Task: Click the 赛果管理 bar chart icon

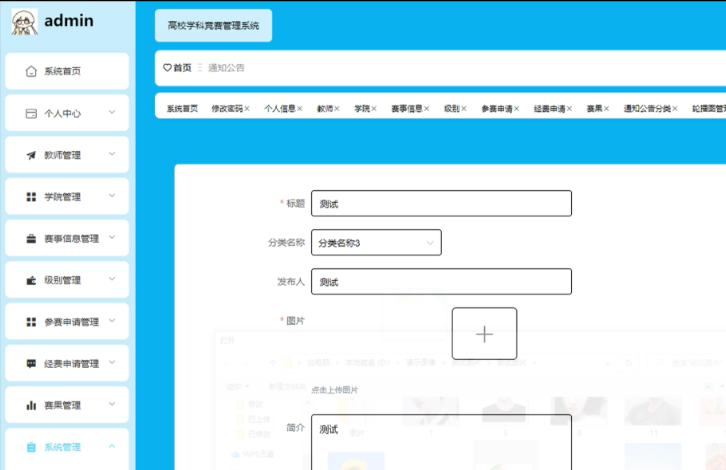Action: tap(31, 406)
